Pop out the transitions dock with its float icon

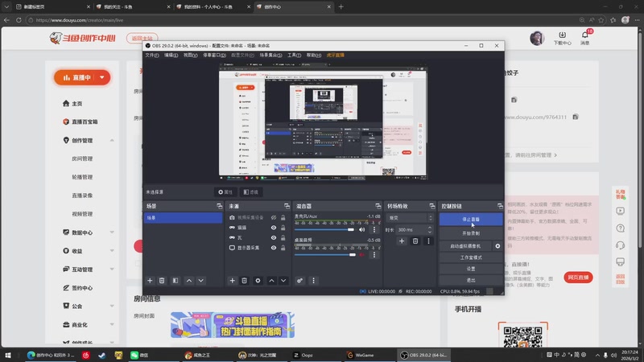[x=431, y=206]
